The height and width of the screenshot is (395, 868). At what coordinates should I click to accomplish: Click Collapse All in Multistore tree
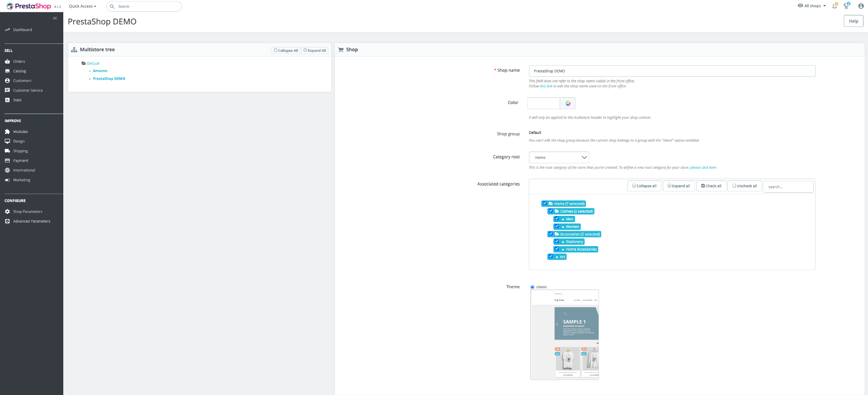pyautogui.click(x=286, y=51)
